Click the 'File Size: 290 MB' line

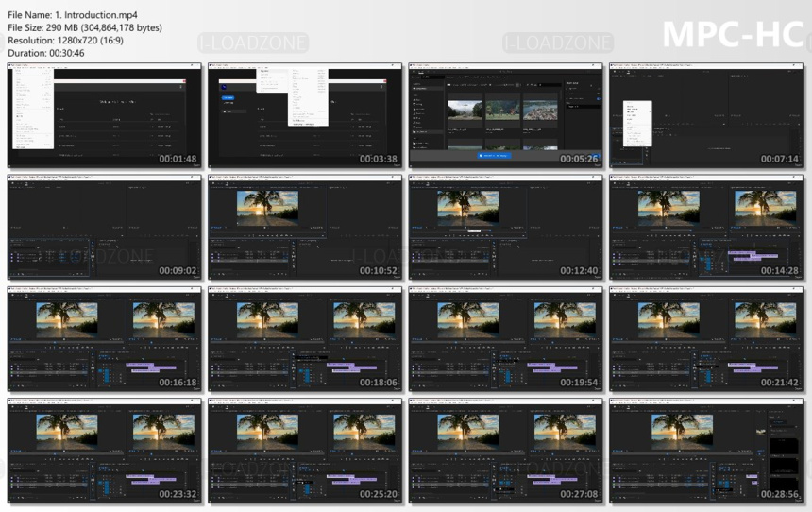pyautogui.click(x=85, y=28)
